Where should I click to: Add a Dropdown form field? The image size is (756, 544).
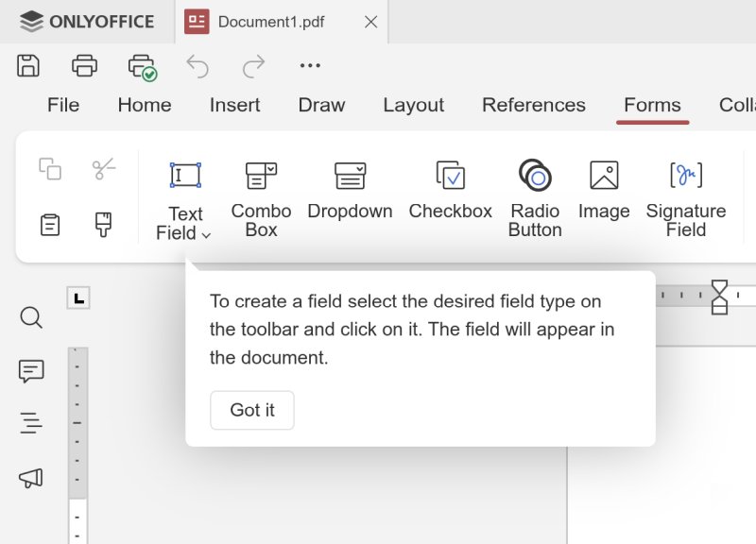pos(349,189)
